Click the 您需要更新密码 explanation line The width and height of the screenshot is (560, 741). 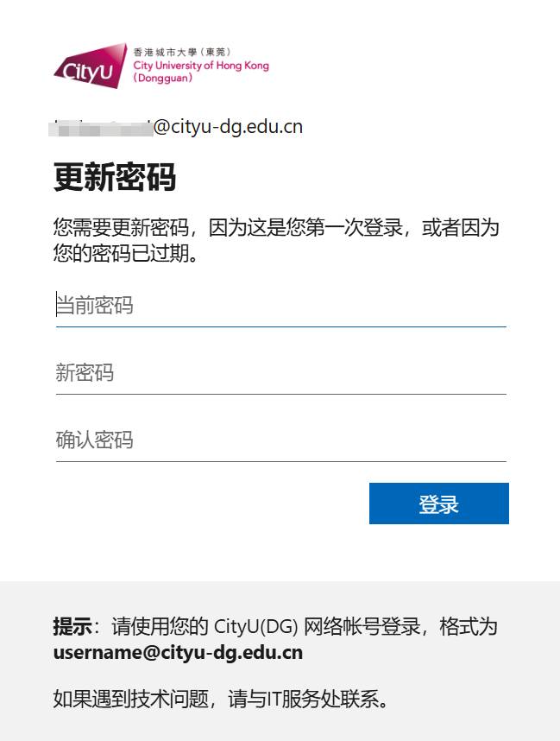[x=276, y=227]
